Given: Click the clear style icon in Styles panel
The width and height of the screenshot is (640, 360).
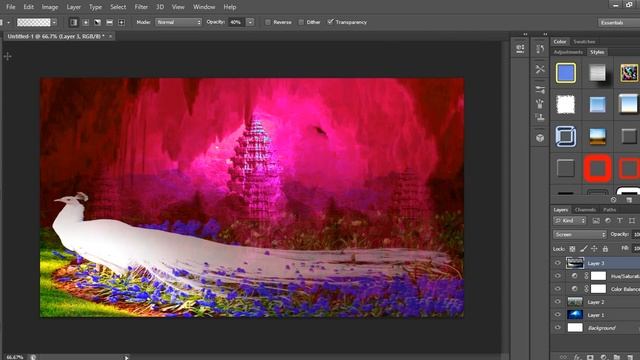Looking at the screenshot, I should point(613,200).
